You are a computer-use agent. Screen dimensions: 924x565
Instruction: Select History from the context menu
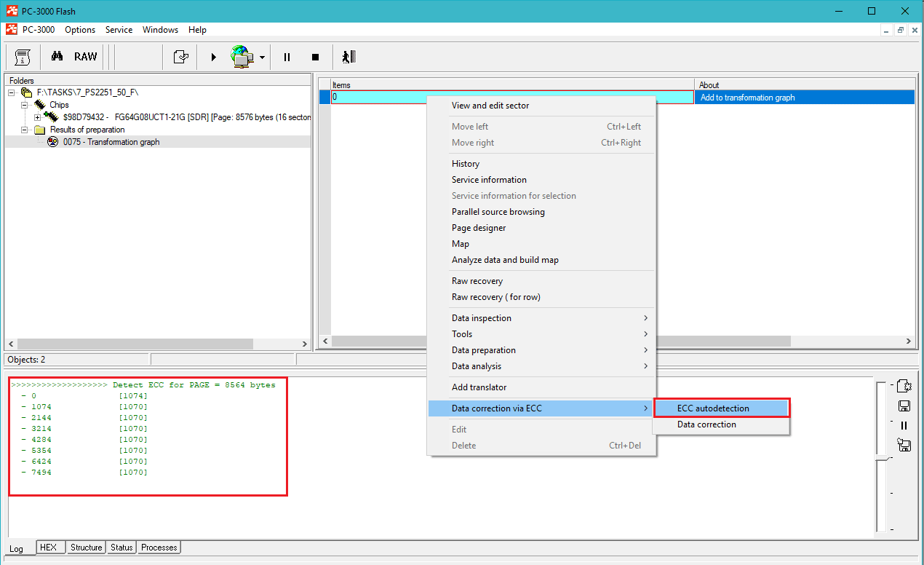(x=541, y=164)
